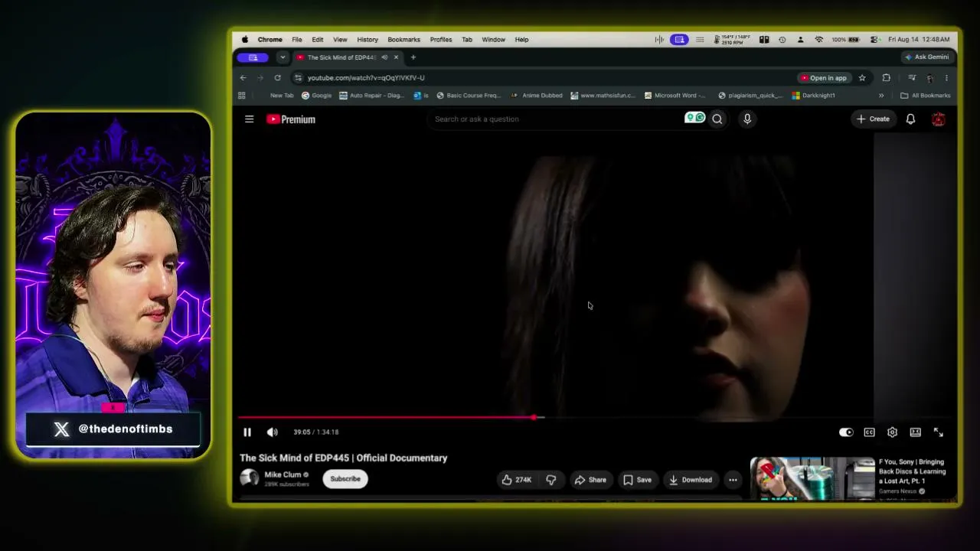
Task: Open the Chrome extensions puzzle icon
Action: pyautogui.click(x=886, y=78)
